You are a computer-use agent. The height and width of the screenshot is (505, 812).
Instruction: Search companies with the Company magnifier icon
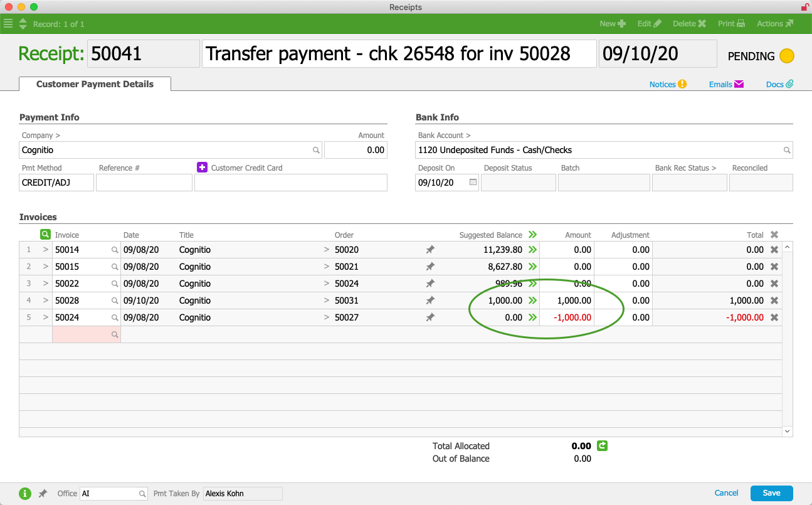click(316, 151)
